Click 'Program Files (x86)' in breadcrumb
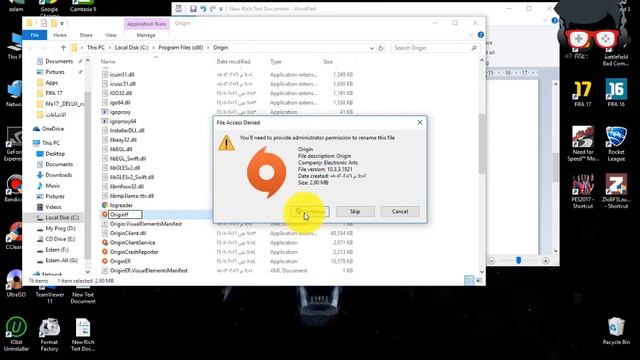Viewport: 640px width, 360px height. point(180,48)
